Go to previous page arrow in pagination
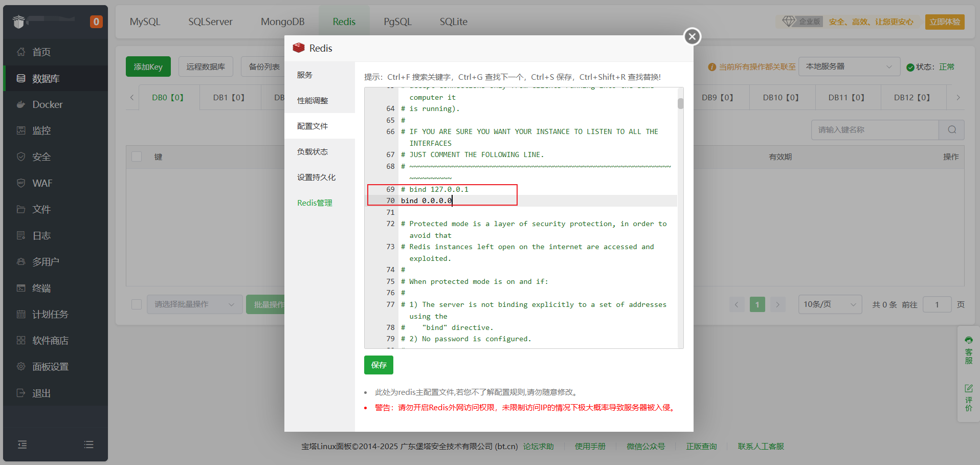 tap(737, 304)
